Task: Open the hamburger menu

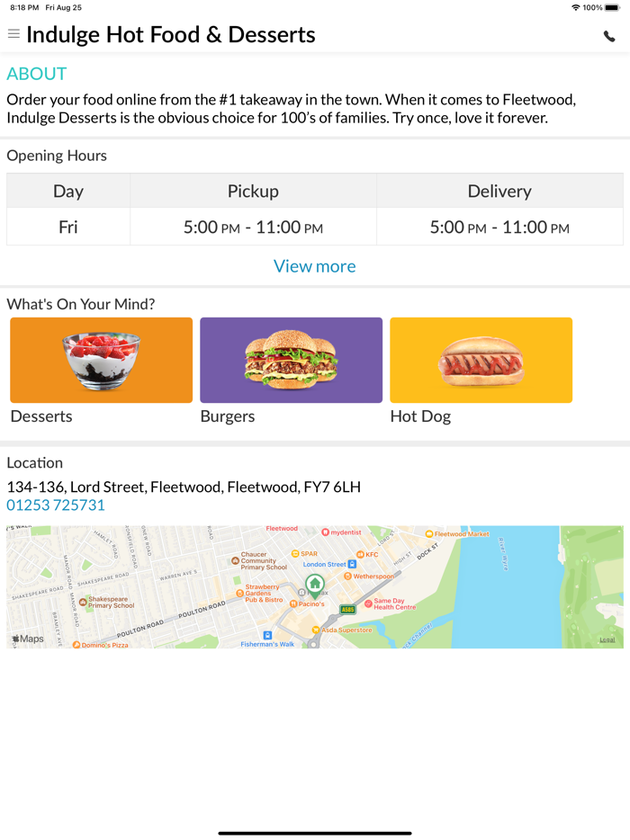Action: pos(13,34)
